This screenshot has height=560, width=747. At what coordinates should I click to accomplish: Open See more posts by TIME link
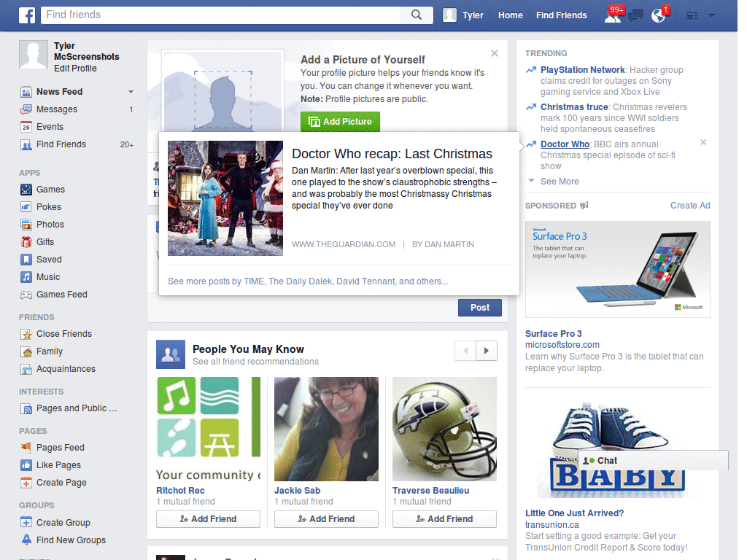(308, 281)
